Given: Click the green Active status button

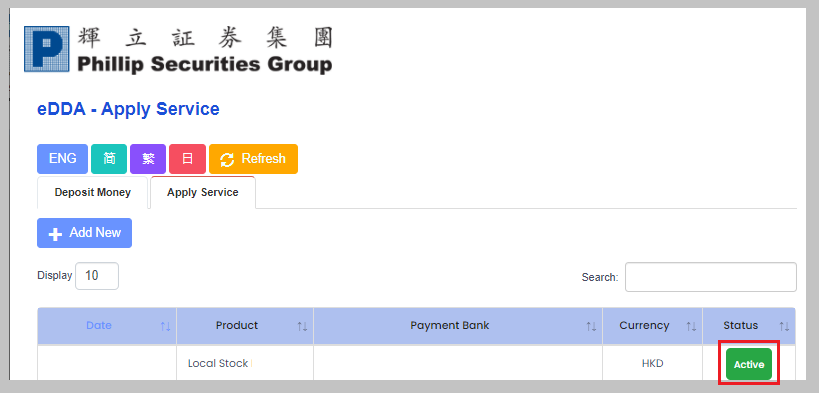Looking at the screenshot, I should pyautogui.click(x=748, y=364).
